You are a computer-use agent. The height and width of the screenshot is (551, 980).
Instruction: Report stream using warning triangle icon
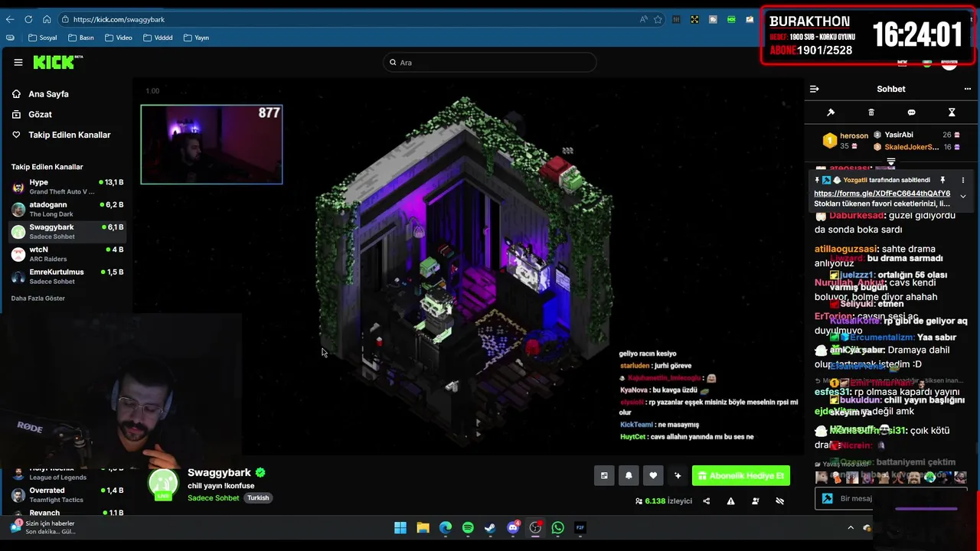pyautogui.click(x=730, y=501)
